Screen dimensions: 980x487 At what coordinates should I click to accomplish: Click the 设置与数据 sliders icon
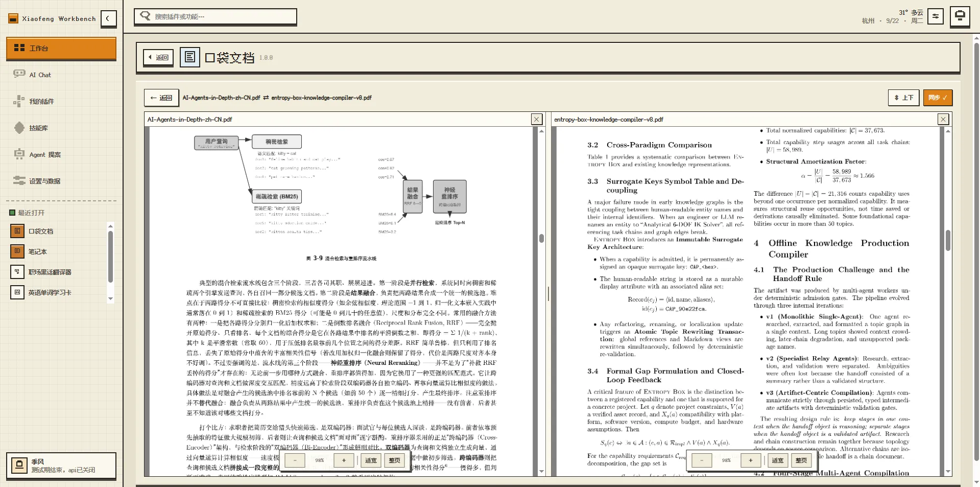pyautogui.click(x=19, y=181)
